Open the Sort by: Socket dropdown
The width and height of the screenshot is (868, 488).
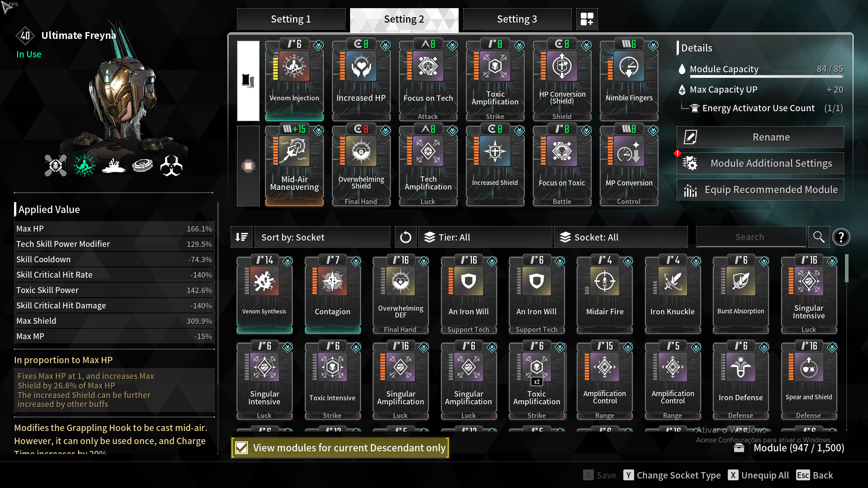point(322,237)
